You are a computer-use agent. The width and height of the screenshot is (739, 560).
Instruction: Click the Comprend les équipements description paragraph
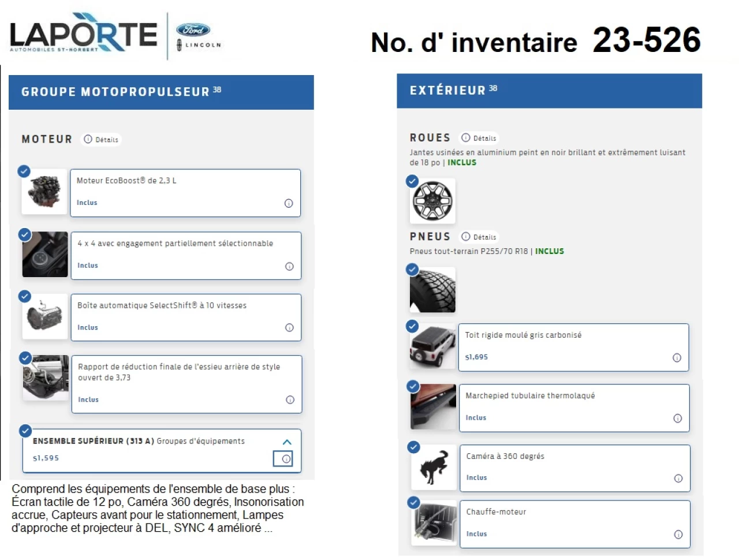pyautogui.click(x=157, y=509)
